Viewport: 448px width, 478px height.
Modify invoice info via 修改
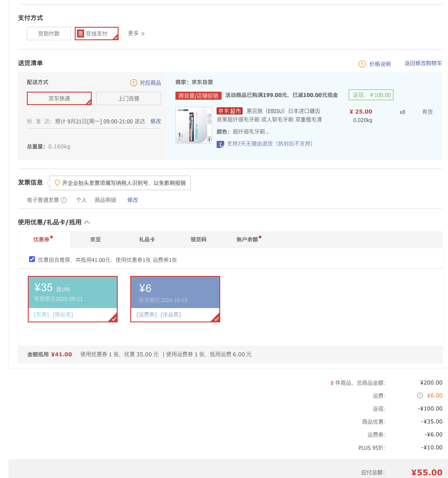pyautogui.click(x=133, y=200)
